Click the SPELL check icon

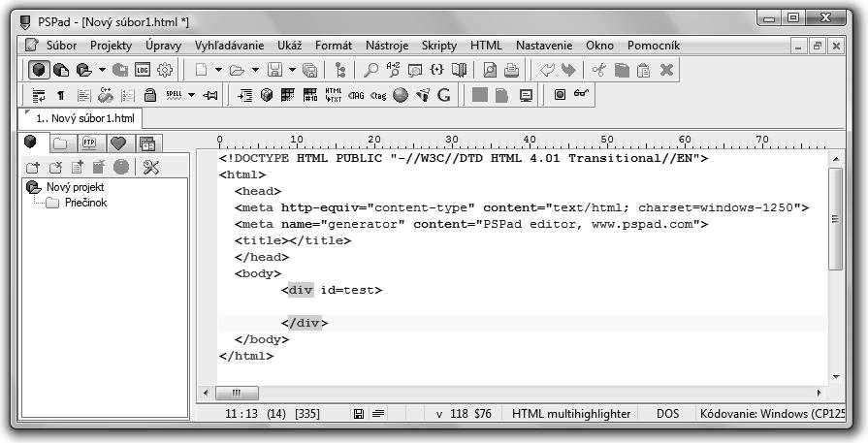pyautogui.click(x=174, y=95)
